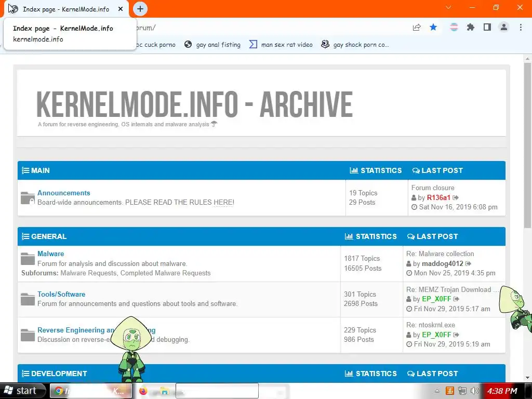
Task: Open the Chrome profile avatar
Action: 504,27
